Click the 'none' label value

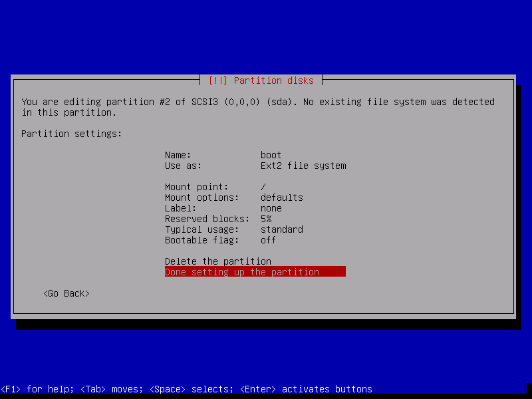click(271, 208)
